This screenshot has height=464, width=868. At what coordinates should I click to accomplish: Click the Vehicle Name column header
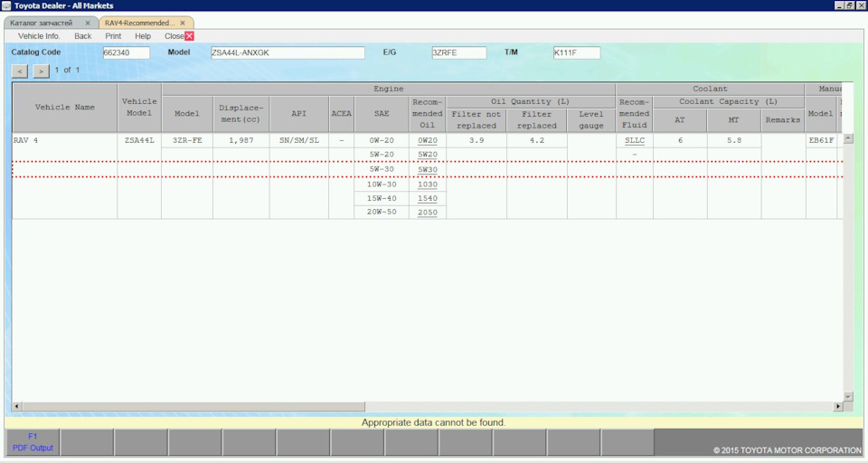tap(65, 108)
